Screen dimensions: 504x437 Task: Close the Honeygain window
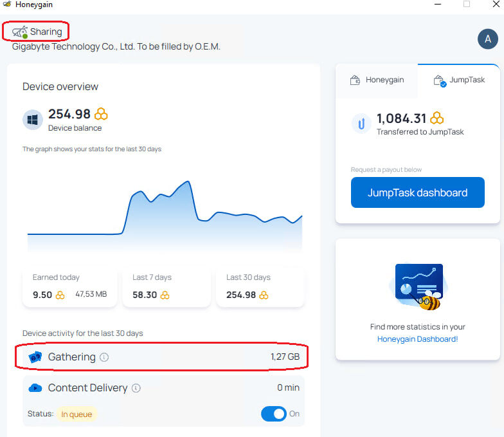coord(496,4)
